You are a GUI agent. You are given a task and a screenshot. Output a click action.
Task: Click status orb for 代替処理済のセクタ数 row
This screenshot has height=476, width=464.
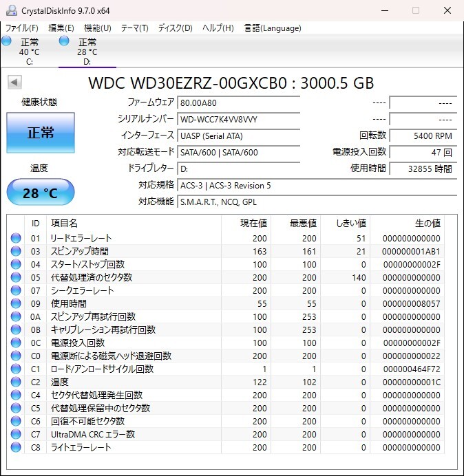(16, 277)
